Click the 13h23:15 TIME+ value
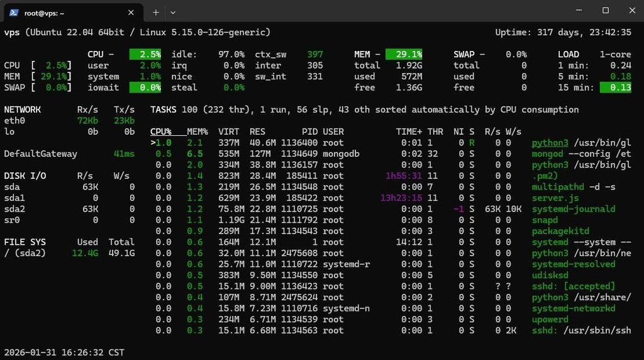Screen dimensions: 644x360 pos(401,198)
